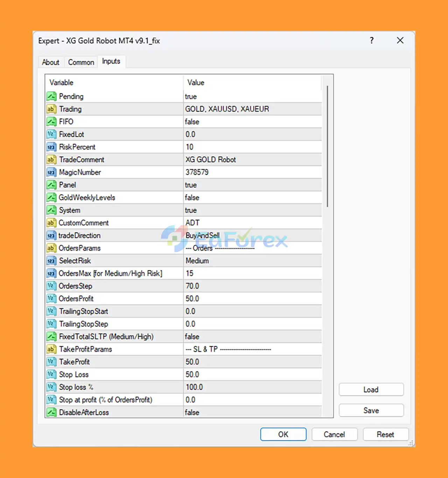Click the MagicNumber integer icon
The width and height of the screenshot is (448, 478).
51,172
